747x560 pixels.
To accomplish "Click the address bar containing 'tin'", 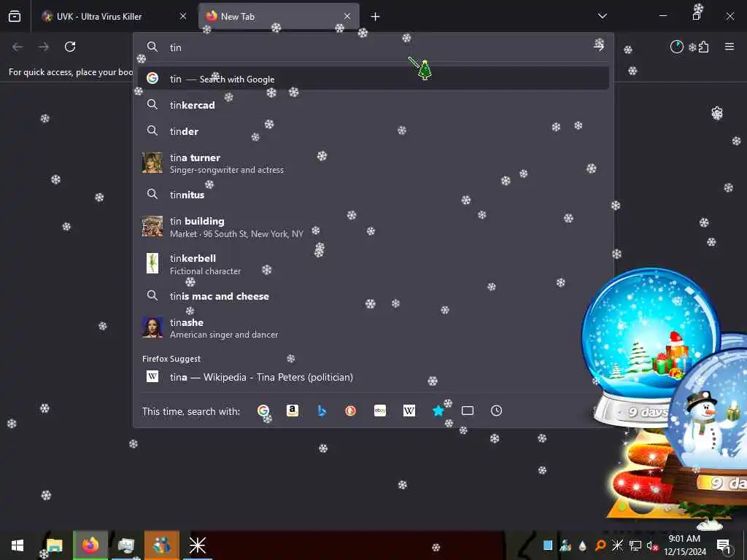I will pyautogui.click(x=373, y=47).
